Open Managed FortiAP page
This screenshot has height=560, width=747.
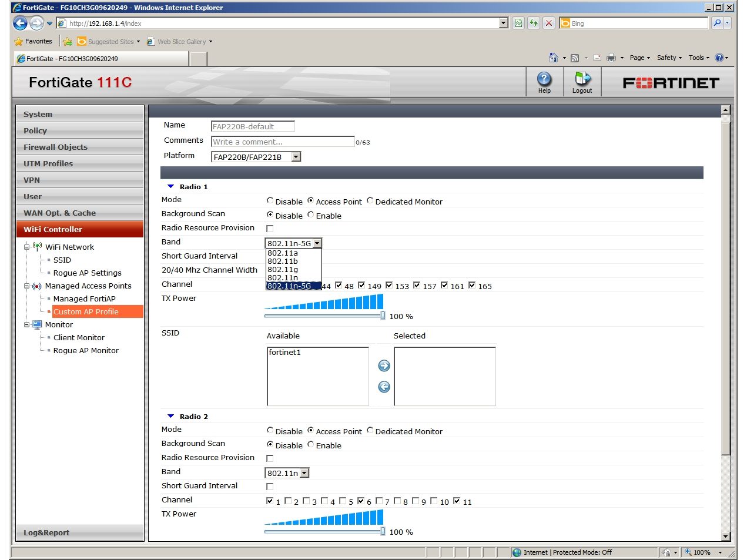coord(85,299)
